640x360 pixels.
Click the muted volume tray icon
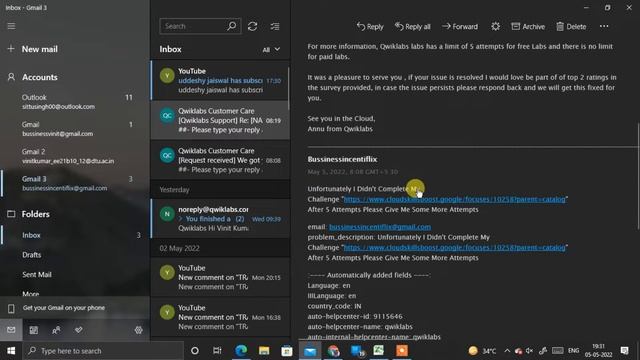(530, 351)
